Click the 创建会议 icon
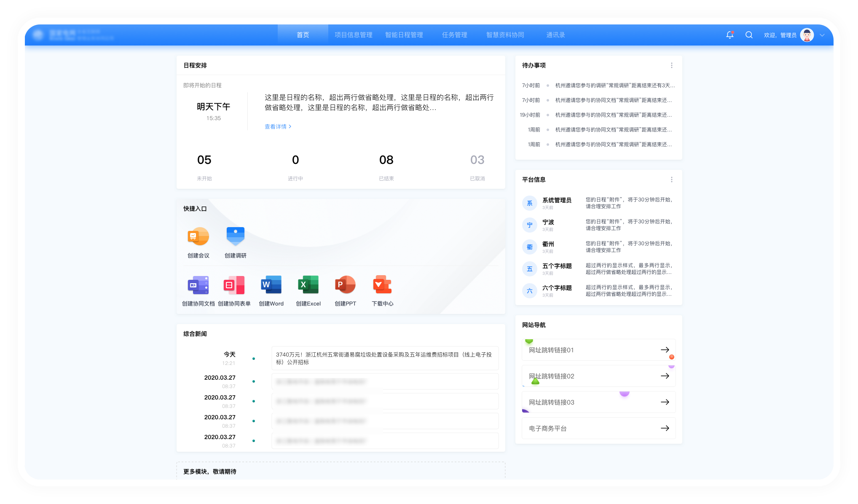The width and height of the screenshot is (858, 504). [198, 236]
